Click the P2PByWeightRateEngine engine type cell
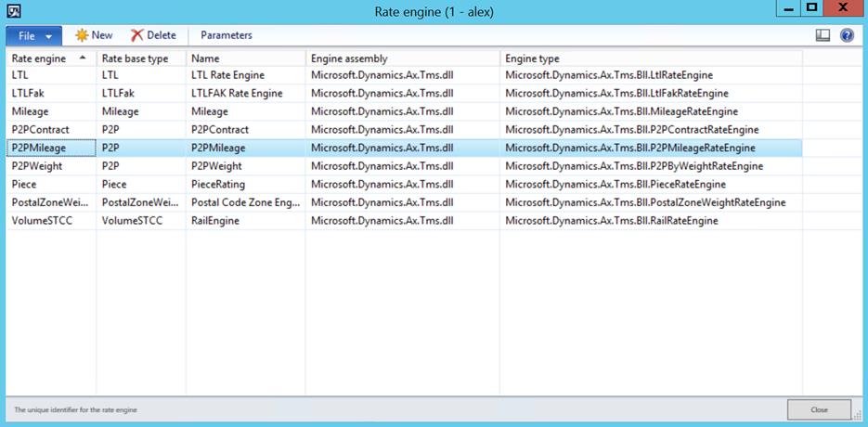The width and height of the screenshot is (868, 427). [x=651, y=166]
